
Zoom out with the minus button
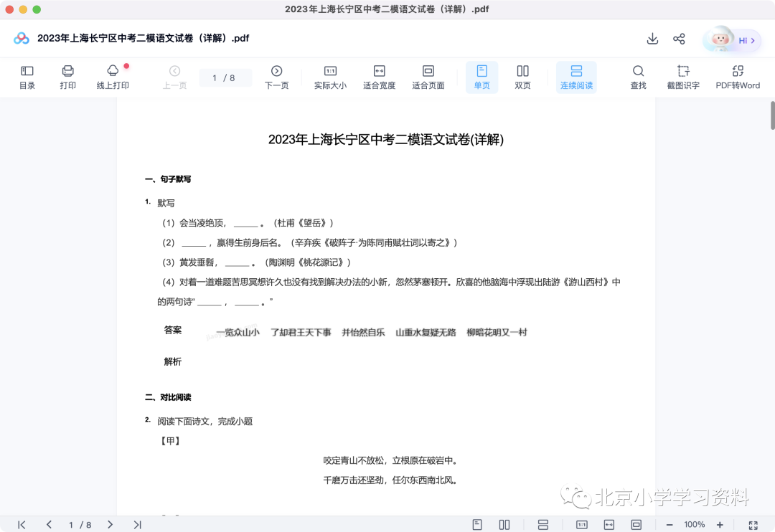point(670,525)
